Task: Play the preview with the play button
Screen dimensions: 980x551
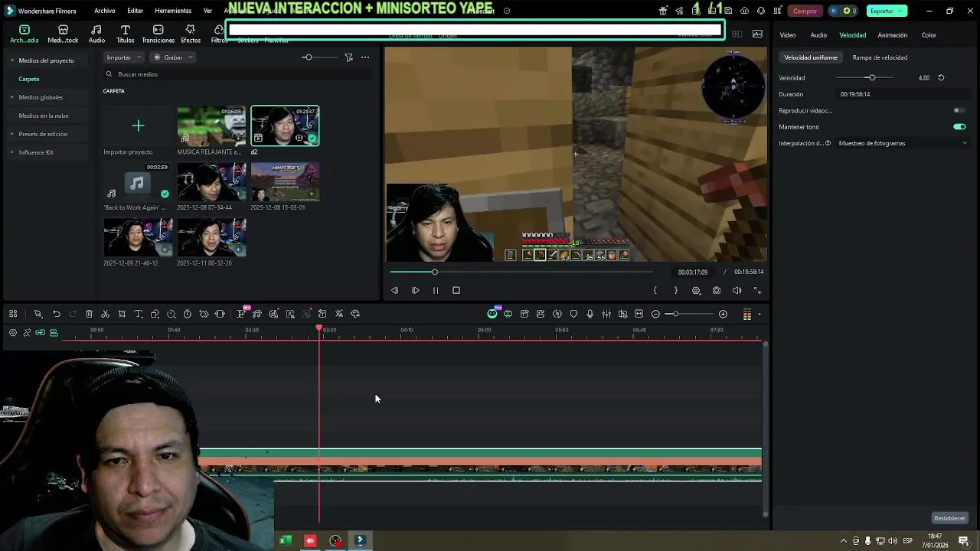Action: point(415,291)
